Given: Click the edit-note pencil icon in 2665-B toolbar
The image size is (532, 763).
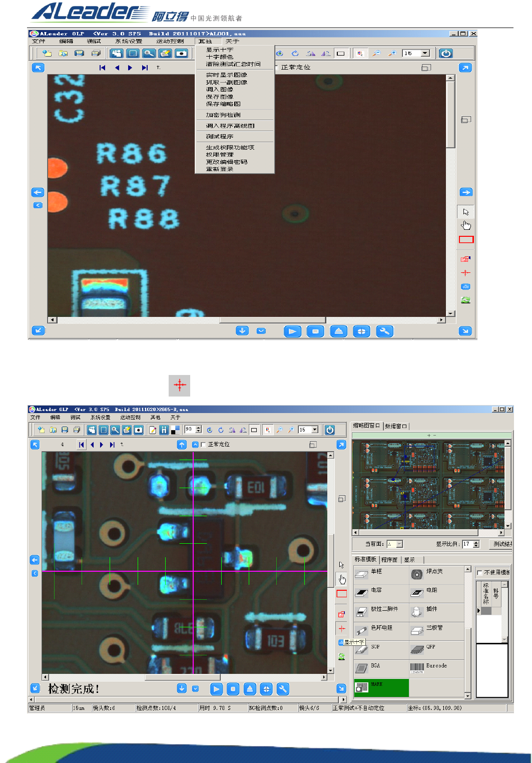Looking at the screenshot, I should (x=153, y=430).
